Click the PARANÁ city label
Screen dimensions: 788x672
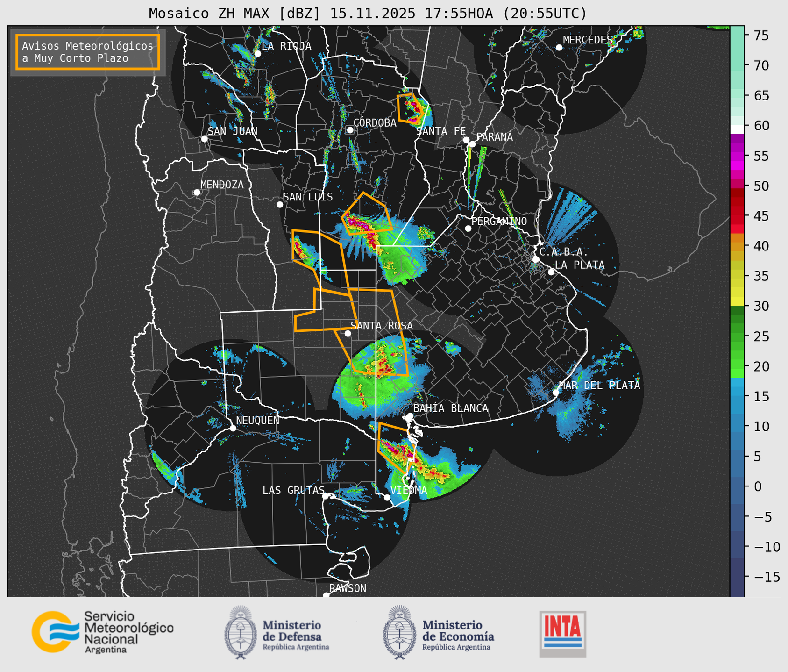(494, 137)
